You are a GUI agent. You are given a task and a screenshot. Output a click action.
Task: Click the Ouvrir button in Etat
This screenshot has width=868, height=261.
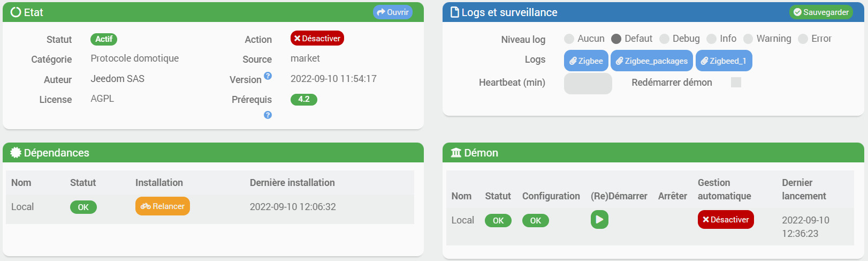(x=393, y=12)
